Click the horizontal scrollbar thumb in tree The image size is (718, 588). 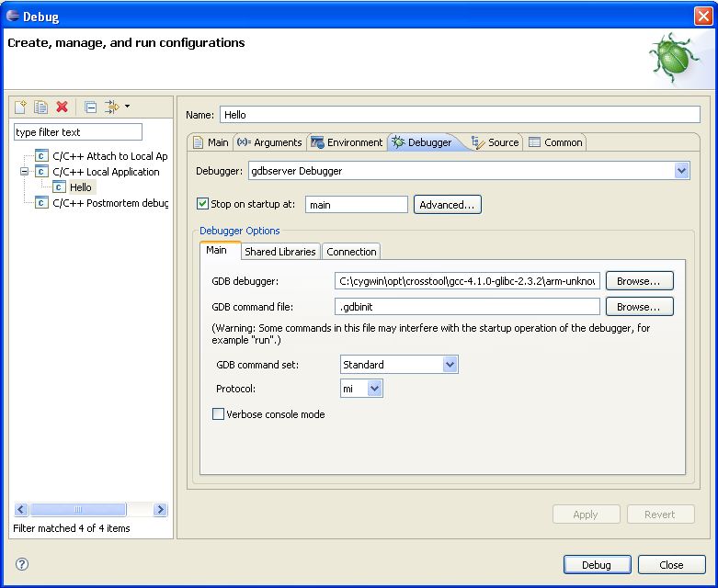coord(78,509)
